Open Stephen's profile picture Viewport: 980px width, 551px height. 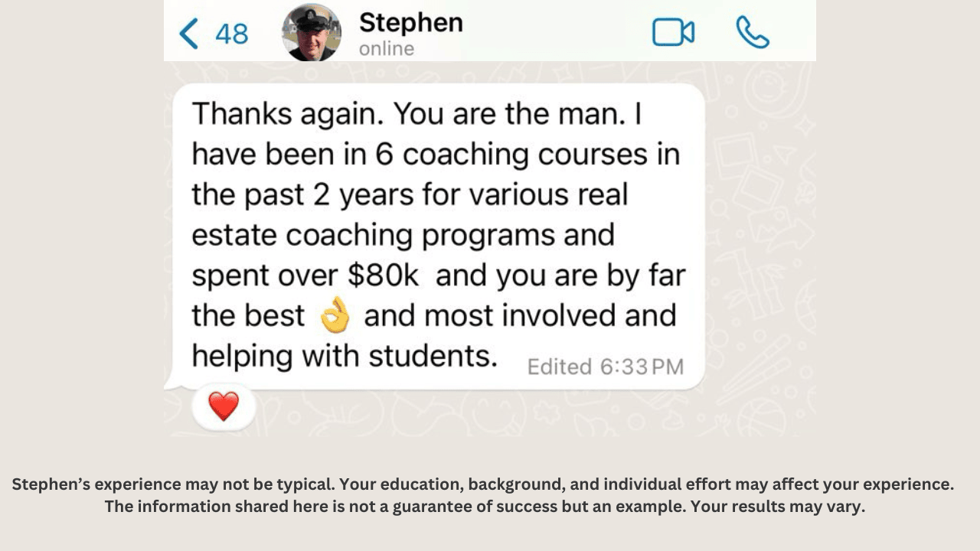click(x=312, y=32)
